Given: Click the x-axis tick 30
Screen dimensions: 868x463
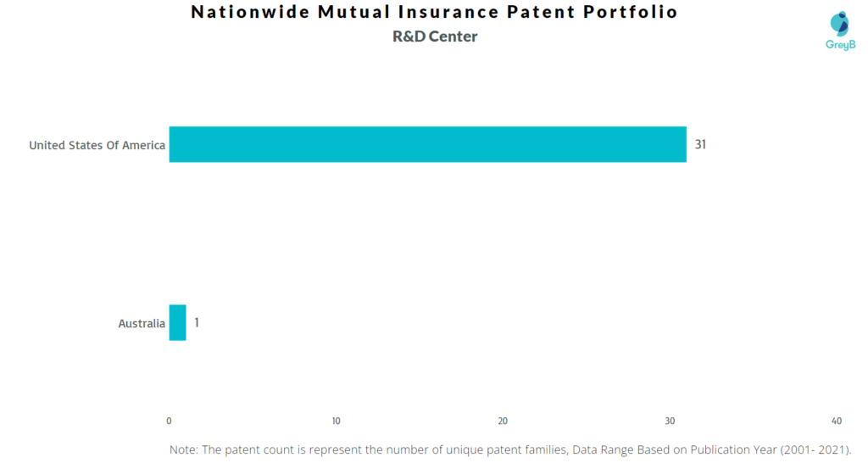Looking at the screenshot, I should (x=670, y=421).
